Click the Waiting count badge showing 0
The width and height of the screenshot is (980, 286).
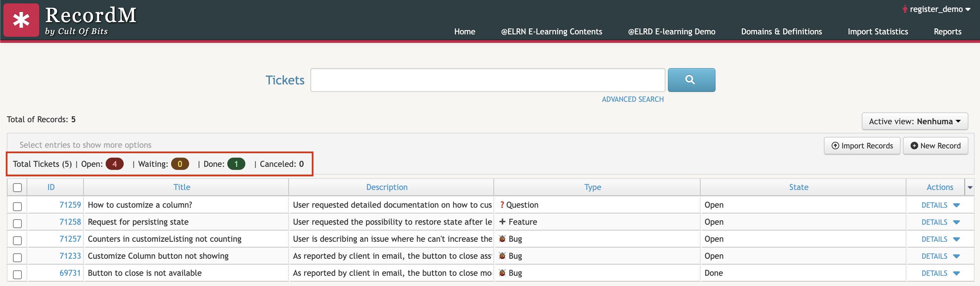pos(180,164)
